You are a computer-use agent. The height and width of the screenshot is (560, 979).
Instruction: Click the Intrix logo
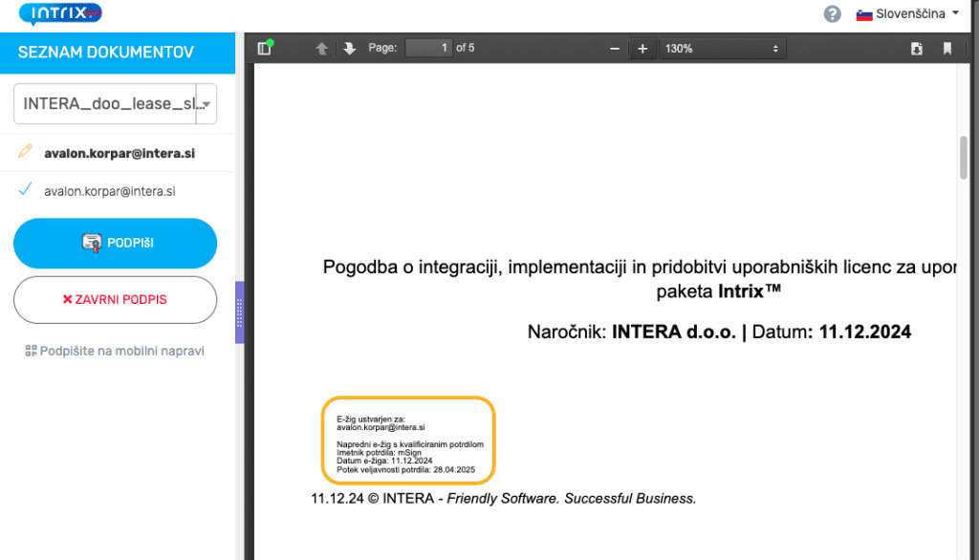pyautogui.click(x=60, y=14)
